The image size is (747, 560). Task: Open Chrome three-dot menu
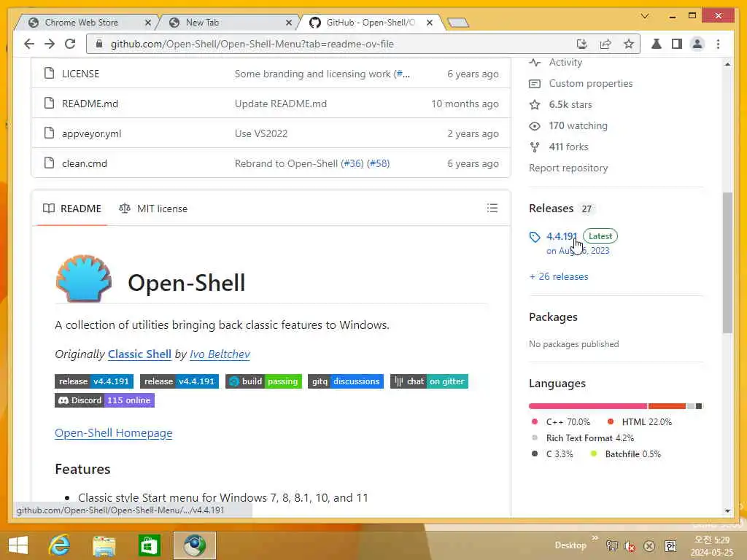tap(718, 44)
